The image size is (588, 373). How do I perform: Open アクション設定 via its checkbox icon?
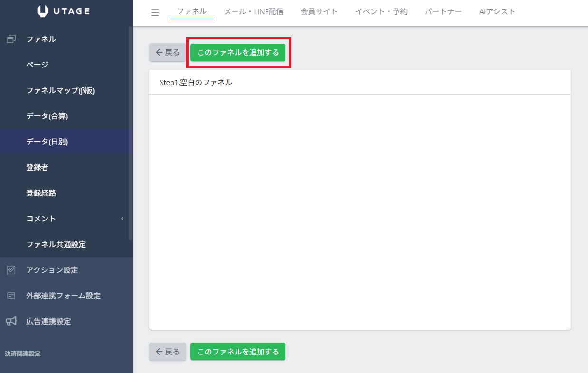(x=11, y=270)
